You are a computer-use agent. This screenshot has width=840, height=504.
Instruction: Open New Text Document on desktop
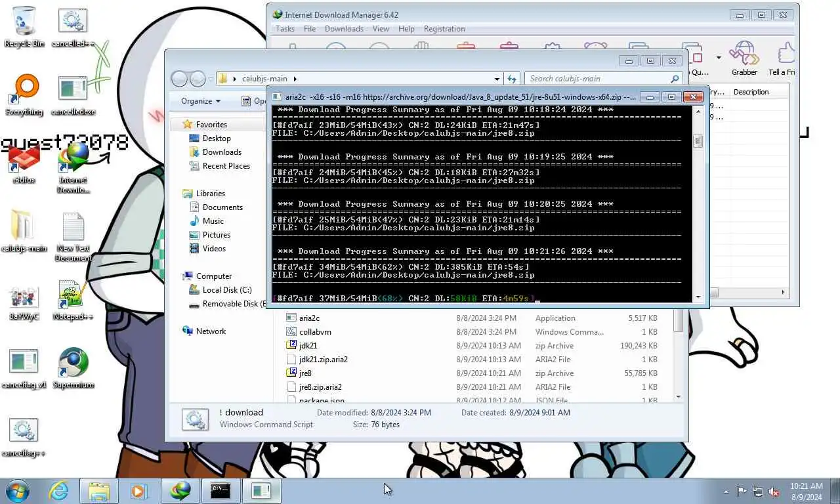point(73,237)
